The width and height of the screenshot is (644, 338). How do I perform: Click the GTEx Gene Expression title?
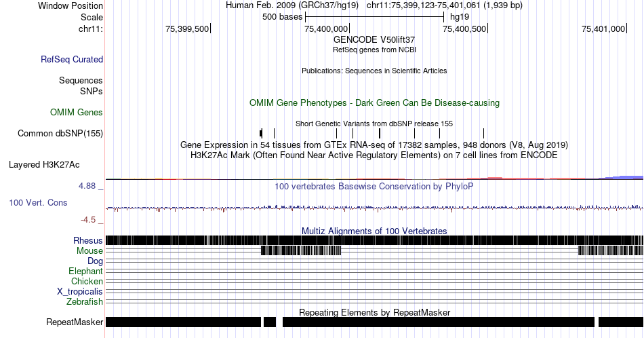click(374, 145)
